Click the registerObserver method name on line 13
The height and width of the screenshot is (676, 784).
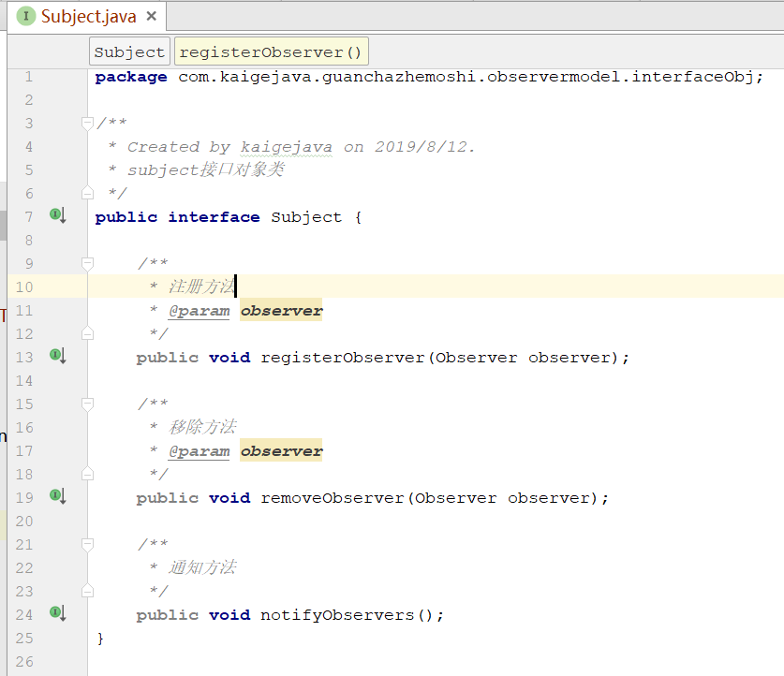[x=343, y=358]
